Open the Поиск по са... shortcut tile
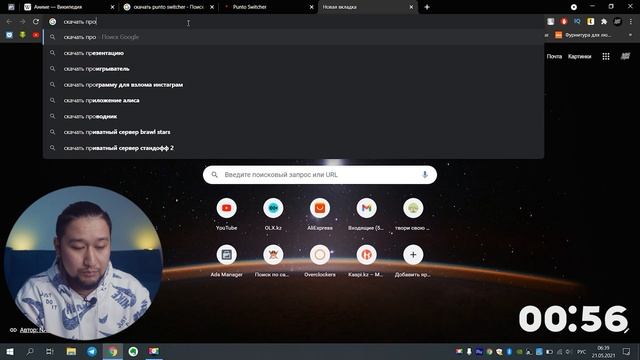Viewport: 640px width, 360px height. tap(273, 260)
